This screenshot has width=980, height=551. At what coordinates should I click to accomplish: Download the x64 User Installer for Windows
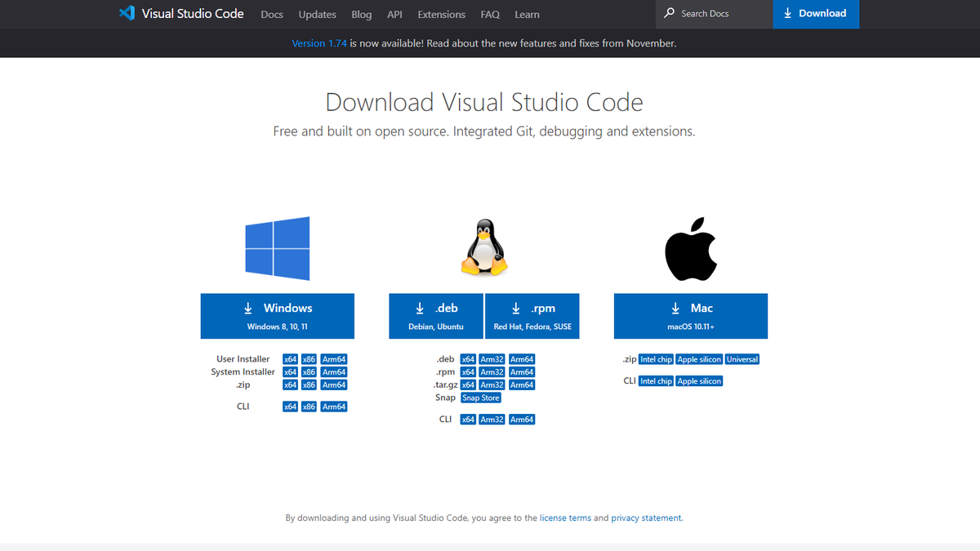(x=290, y=358)
